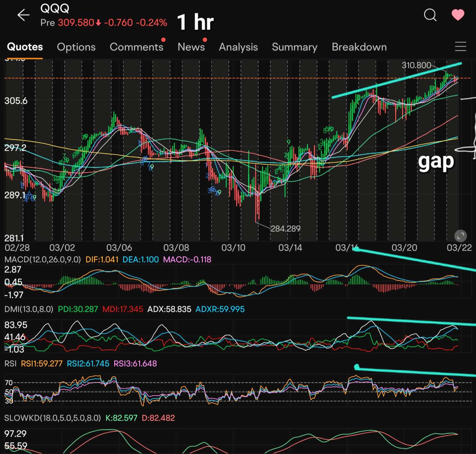Tap the RSI1:59.277 value
Viewport: 476px width, 454px height.
coord(42,364)
